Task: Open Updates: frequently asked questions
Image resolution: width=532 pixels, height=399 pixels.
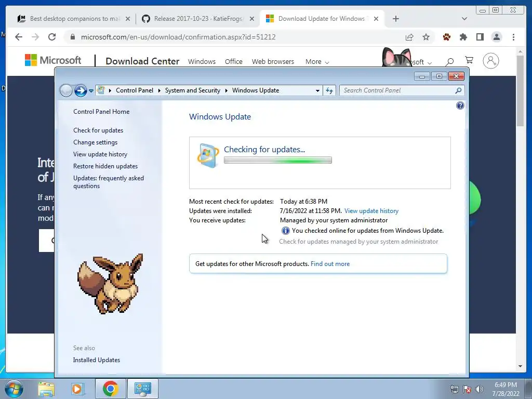Action: tap(109, 182)
